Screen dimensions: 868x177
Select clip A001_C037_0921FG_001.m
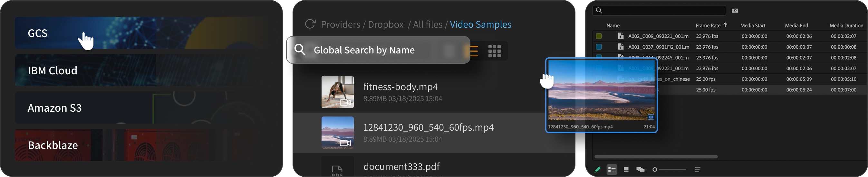659,47
